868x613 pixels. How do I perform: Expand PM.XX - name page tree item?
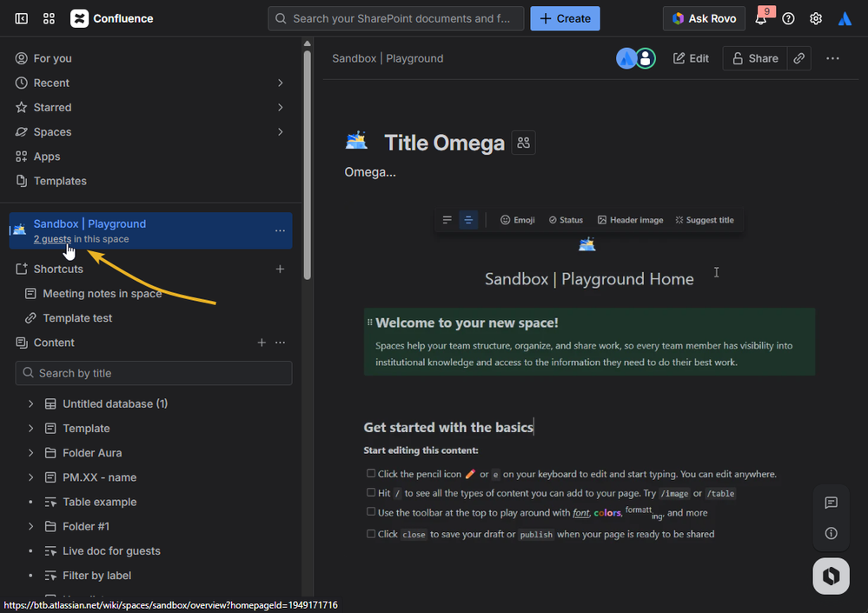pyautogui.click(x=30, y=477)
